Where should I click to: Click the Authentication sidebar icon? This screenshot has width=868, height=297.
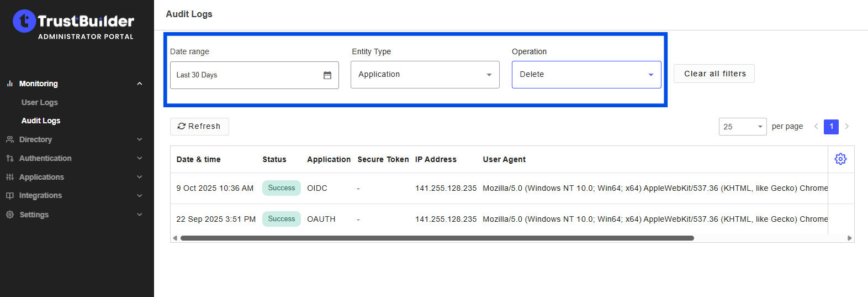tap(10, 158)
